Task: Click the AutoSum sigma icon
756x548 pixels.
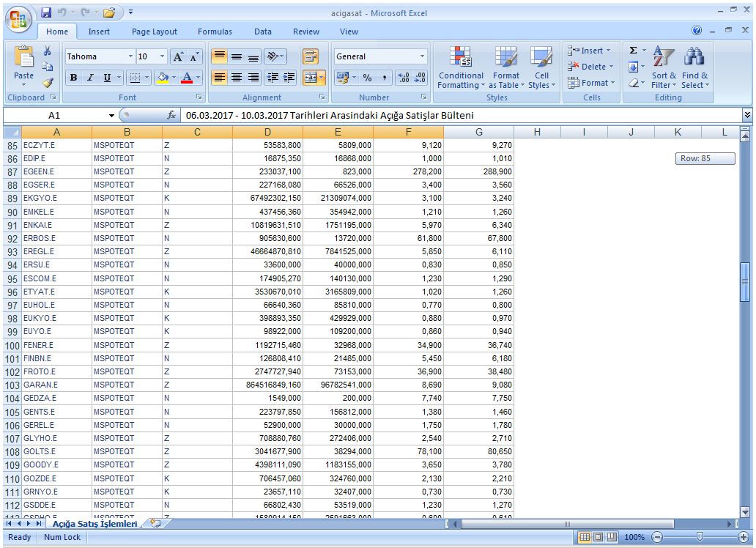Action: pyautogui.click(x=634, y=50)
